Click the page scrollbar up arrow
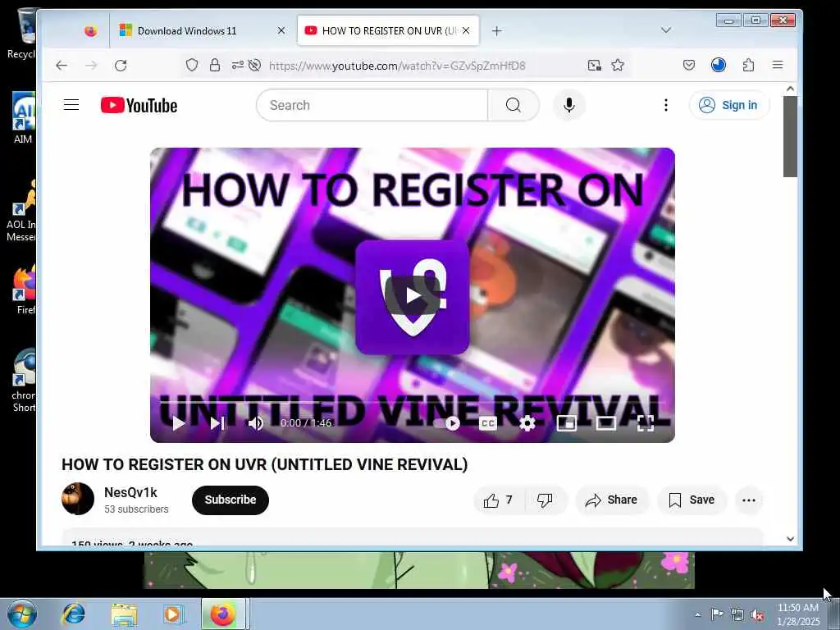 pos(790,89)
